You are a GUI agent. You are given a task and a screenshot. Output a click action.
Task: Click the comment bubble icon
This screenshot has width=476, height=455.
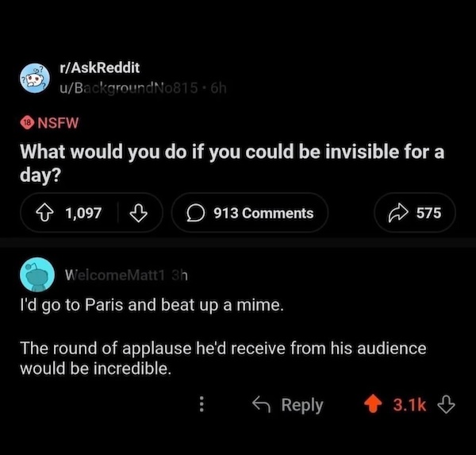(x=195, y=213)
